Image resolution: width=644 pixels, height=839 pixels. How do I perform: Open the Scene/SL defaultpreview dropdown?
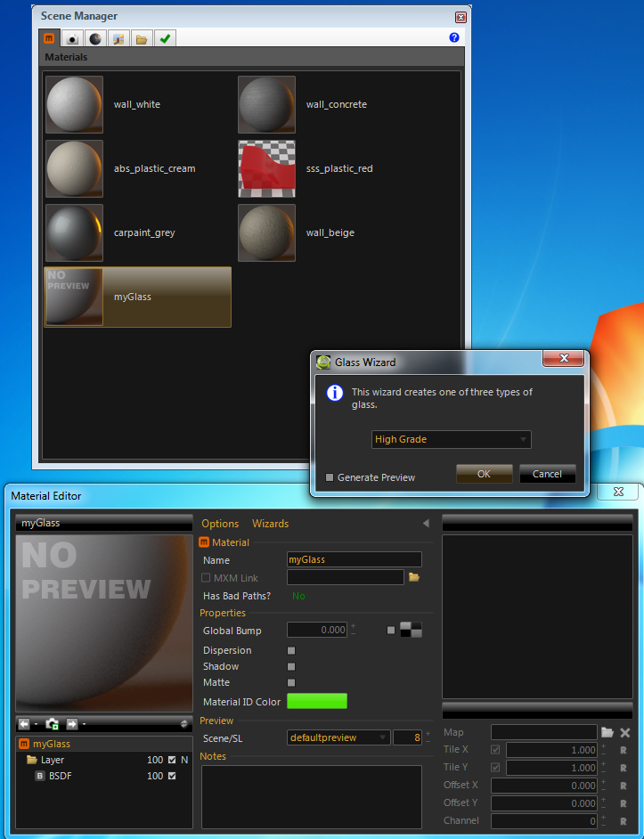338,737
